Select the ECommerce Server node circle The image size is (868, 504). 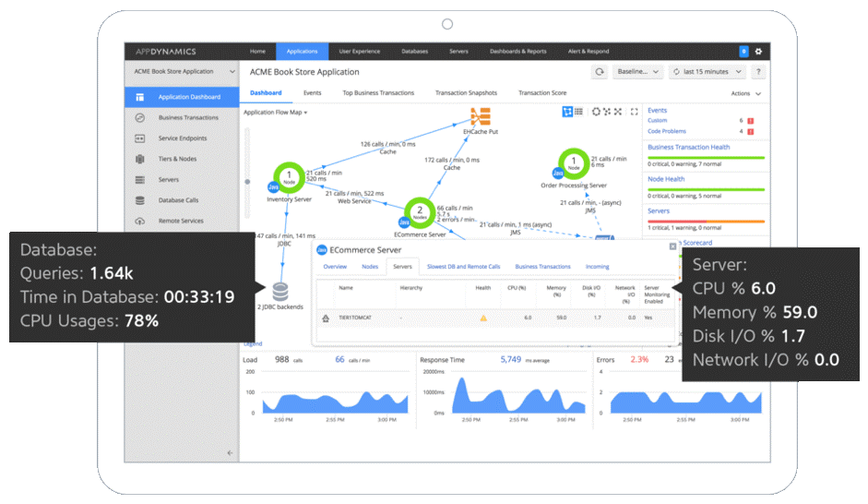[420, 212]
